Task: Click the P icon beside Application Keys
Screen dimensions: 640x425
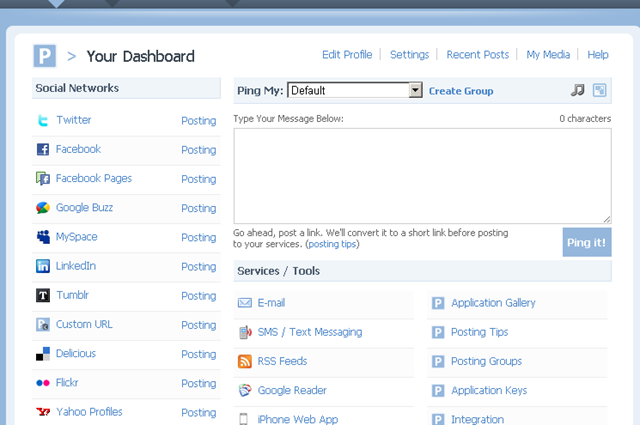Action: pyautogui.click(x=438, y=391)
